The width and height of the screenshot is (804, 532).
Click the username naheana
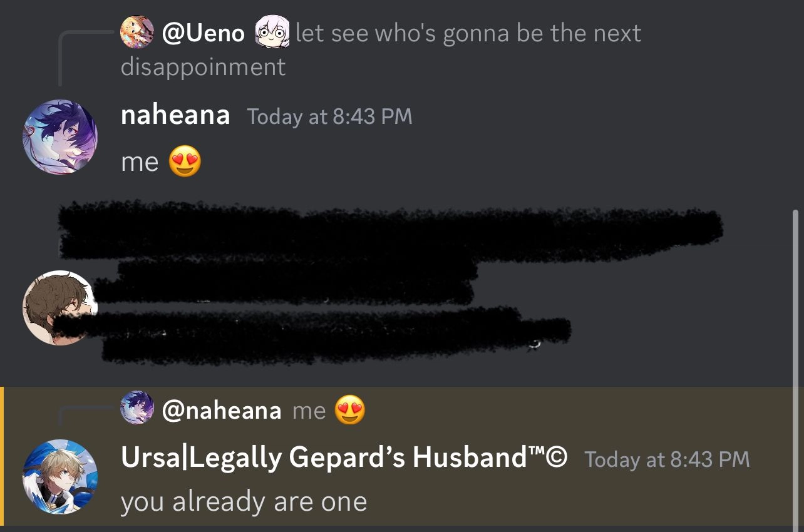click(x=175, y=116)
